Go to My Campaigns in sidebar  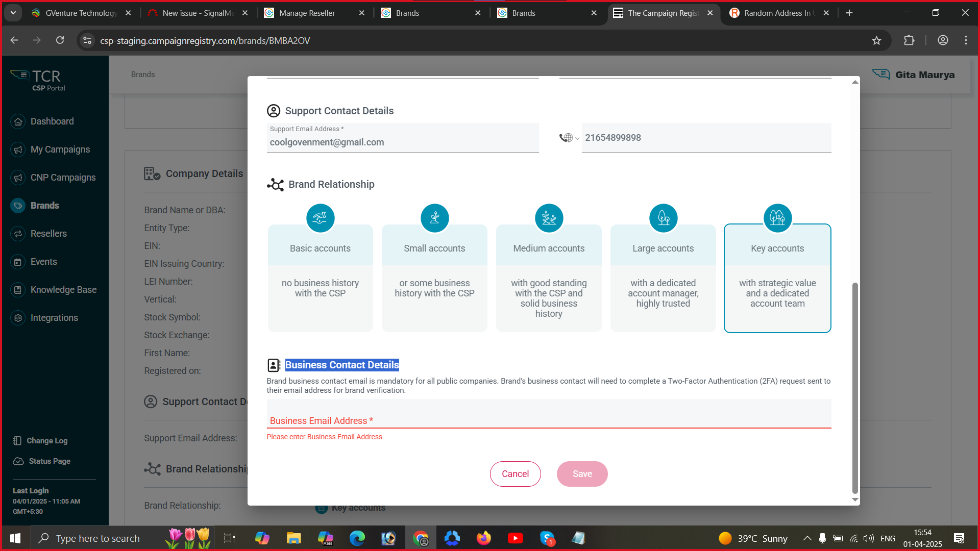point(60,149)
